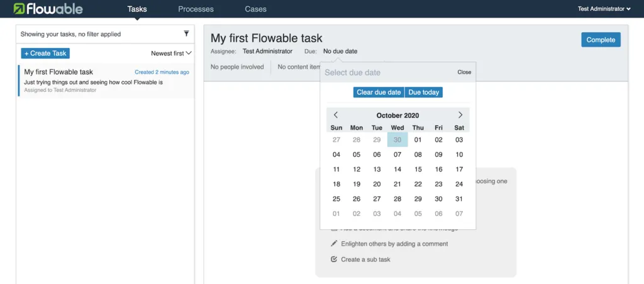Screen dimensions: 644x284
Task: Switch to the Tasks tab
Action: coord(137,9)
